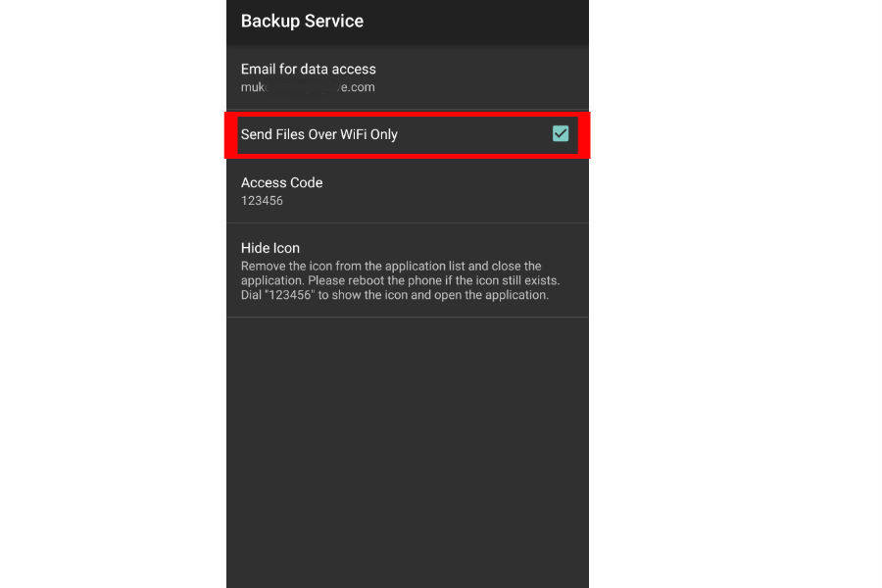The image size is (882, 588).
Task: Open the Access Code setting
Action: (281, 182)
